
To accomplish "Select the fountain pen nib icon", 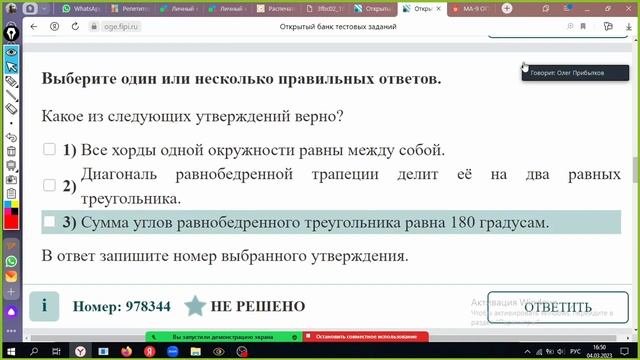I will pyautogui.click(x=11, y=33).
